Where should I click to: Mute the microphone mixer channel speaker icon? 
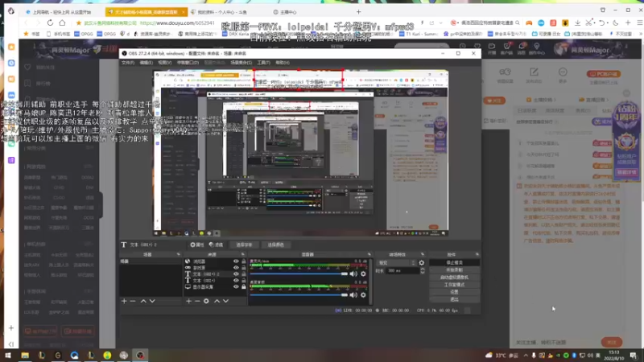(353, 274)
